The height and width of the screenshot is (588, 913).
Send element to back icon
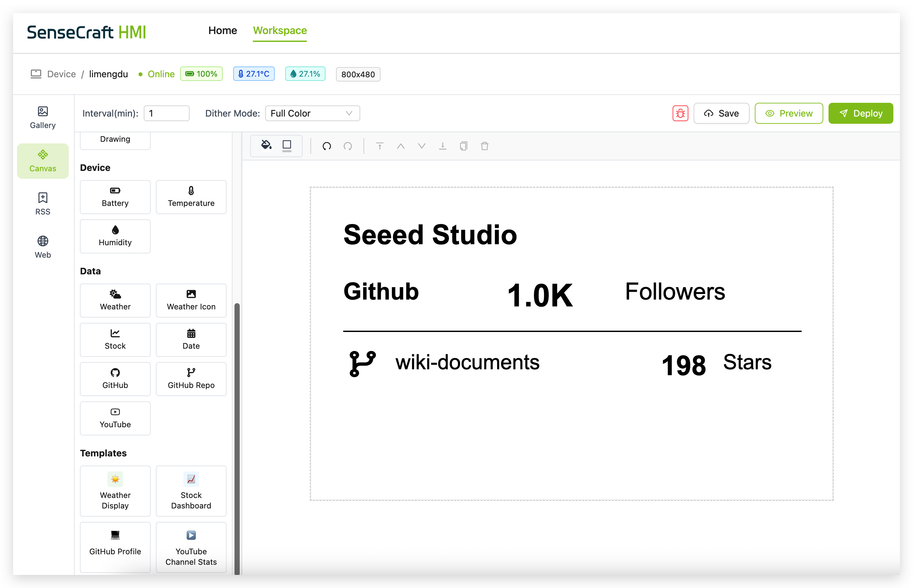pyautogui.click(x=442, y=146)
